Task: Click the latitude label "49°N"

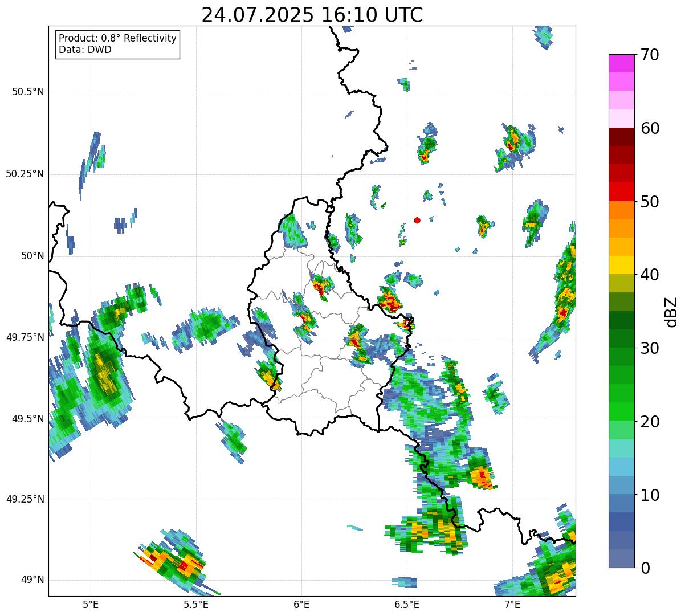Action: [x=32, y=580]
